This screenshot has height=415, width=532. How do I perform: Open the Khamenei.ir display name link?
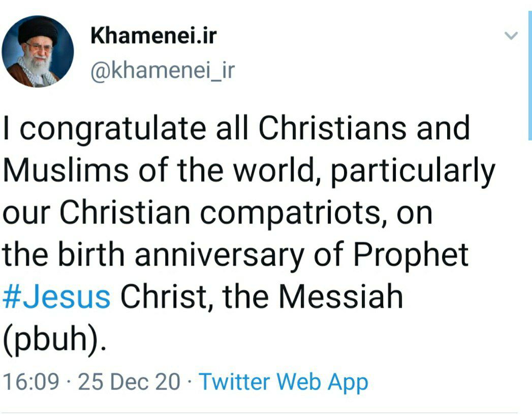pos(153,36)
